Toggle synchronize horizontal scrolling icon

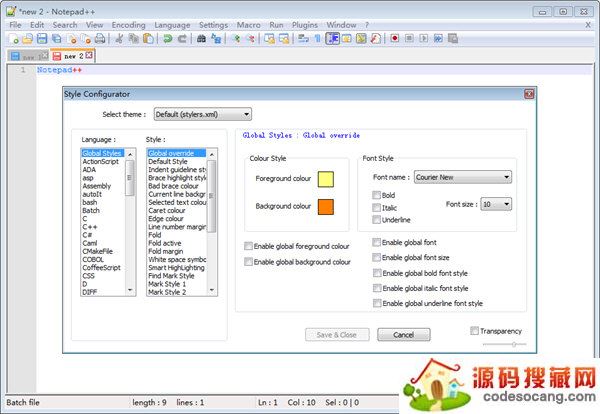pos(284,39)
